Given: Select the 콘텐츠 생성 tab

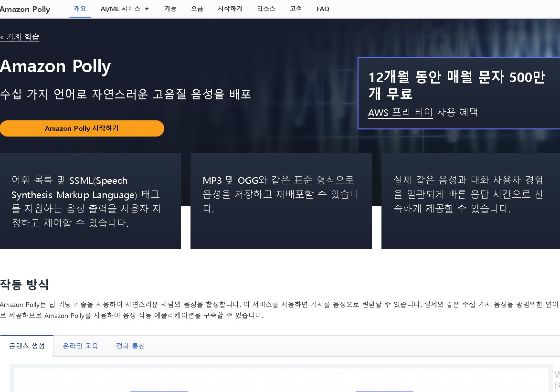Looking at the screenshot, I should click(27, 346).
